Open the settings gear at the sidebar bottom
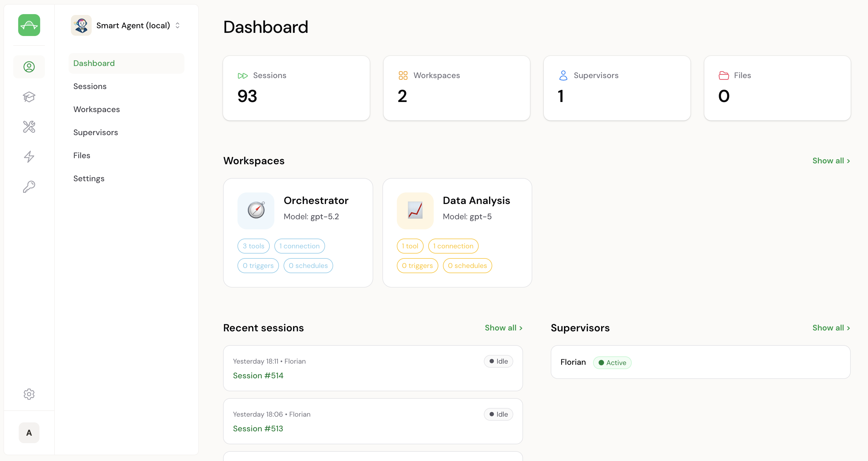The height and width of the screenshot is (461, 868). [x=29, y=394]
